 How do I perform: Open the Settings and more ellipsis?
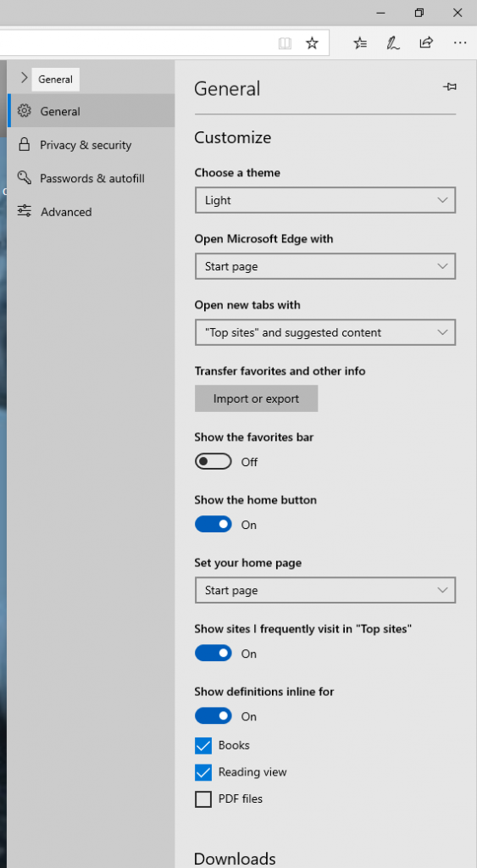460,42
